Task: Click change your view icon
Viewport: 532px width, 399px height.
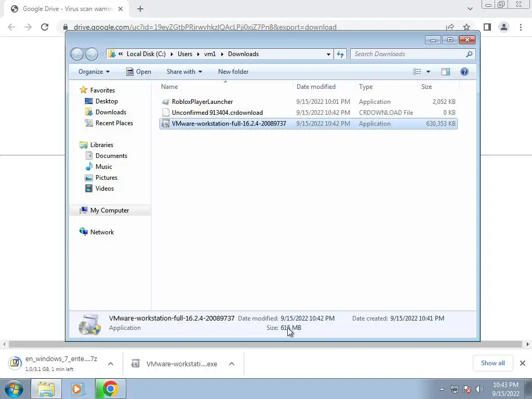Action: pyautogui.click(x=417, y=72)
